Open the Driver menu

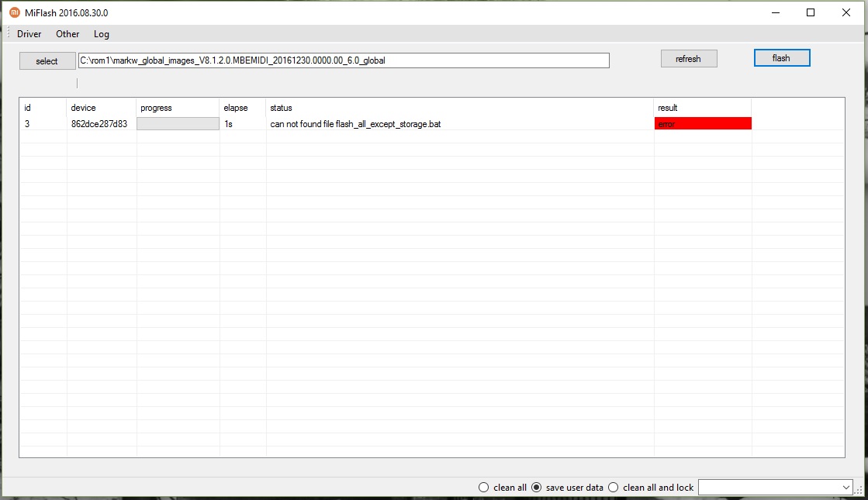[29, 34]
